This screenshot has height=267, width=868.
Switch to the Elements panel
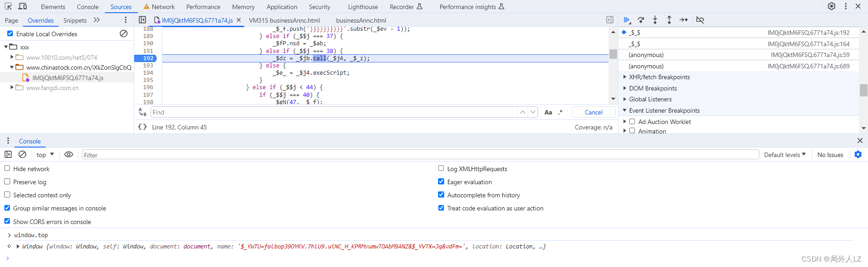coord(53,7)
